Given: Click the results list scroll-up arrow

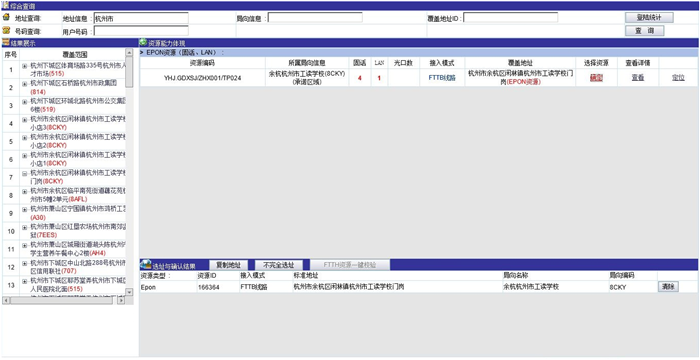Looking at the screenshot, I should 129,52.
